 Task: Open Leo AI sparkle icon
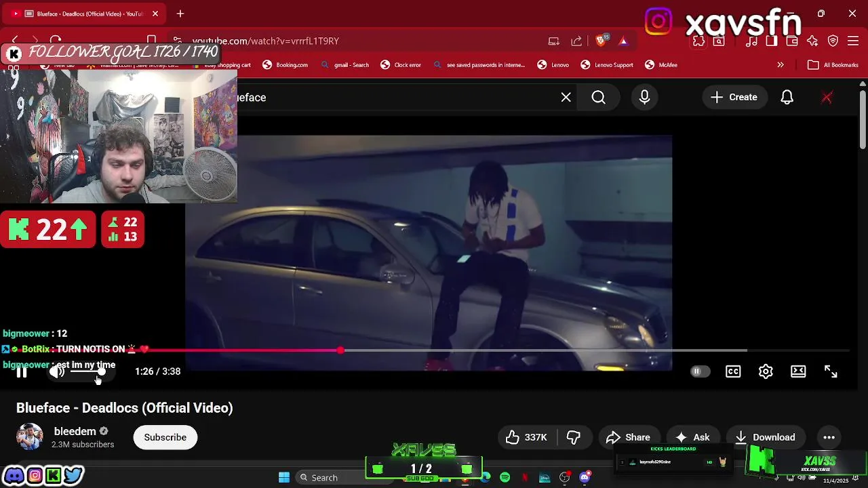coord(812,41)
